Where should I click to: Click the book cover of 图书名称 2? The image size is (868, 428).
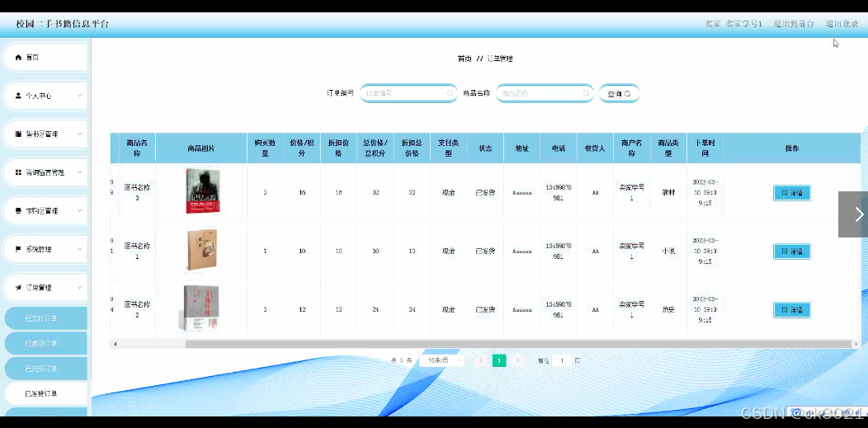point(200,308)
